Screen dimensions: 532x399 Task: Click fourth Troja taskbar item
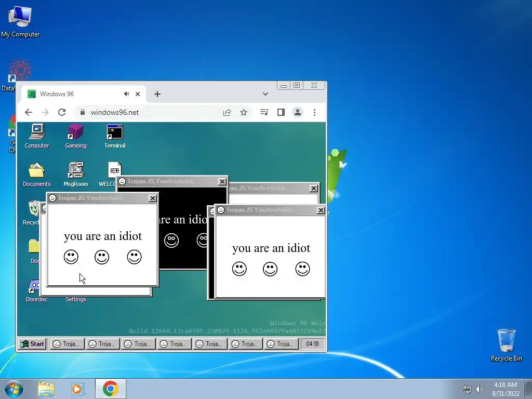tap(175, 344)
